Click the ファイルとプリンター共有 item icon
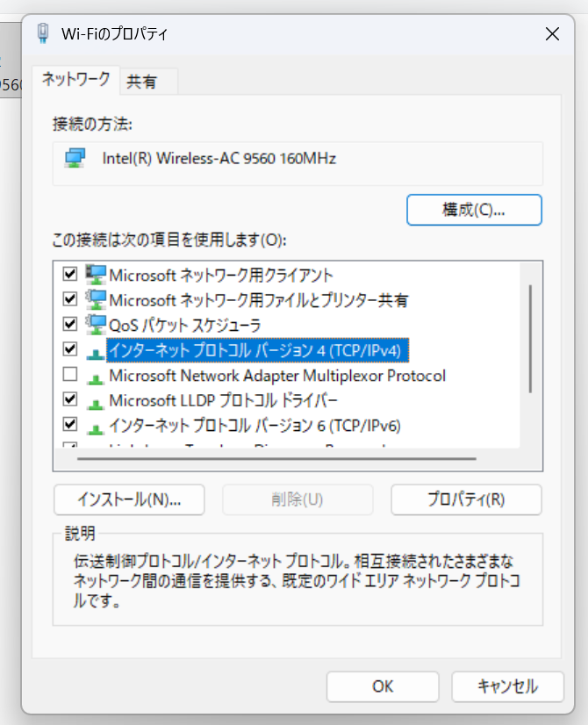Screen dimensions: 588x725 [95, 300]
